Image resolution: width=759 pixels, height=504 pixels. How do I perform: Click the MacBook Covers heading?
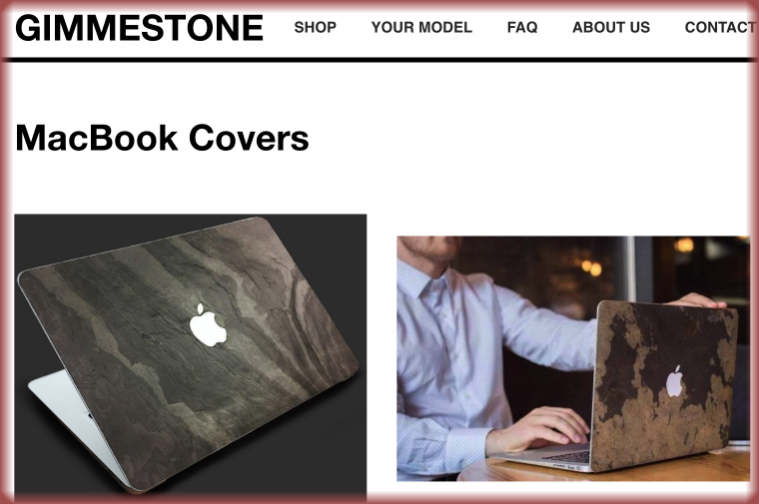coord(162,138)
